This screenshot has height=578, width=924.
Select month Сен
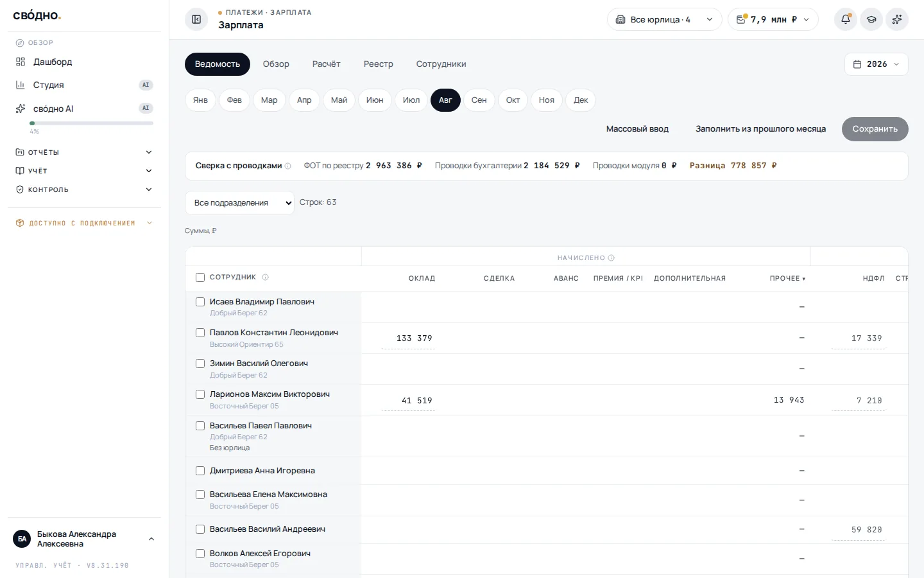click(x=479, y=100)
